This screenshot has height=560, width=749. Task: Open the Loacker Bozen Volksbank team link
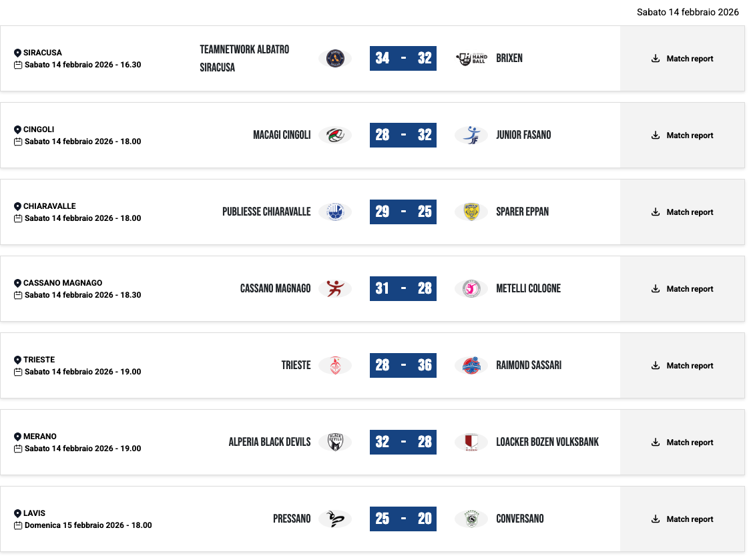coord(547,442)
